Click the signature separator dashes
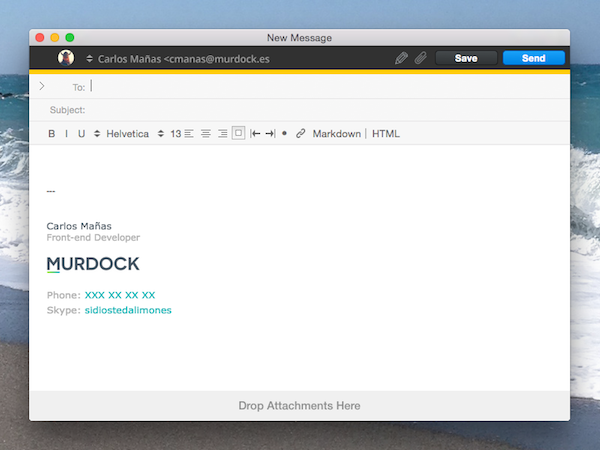Image resolution: width=600 pixels, height=450 pixels. (x=51, y=191)
